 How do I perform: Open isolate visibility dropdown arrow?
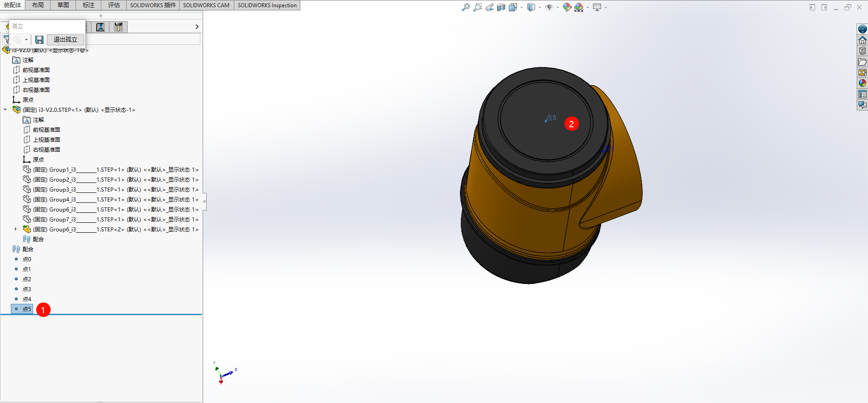[x=26, y=40]
